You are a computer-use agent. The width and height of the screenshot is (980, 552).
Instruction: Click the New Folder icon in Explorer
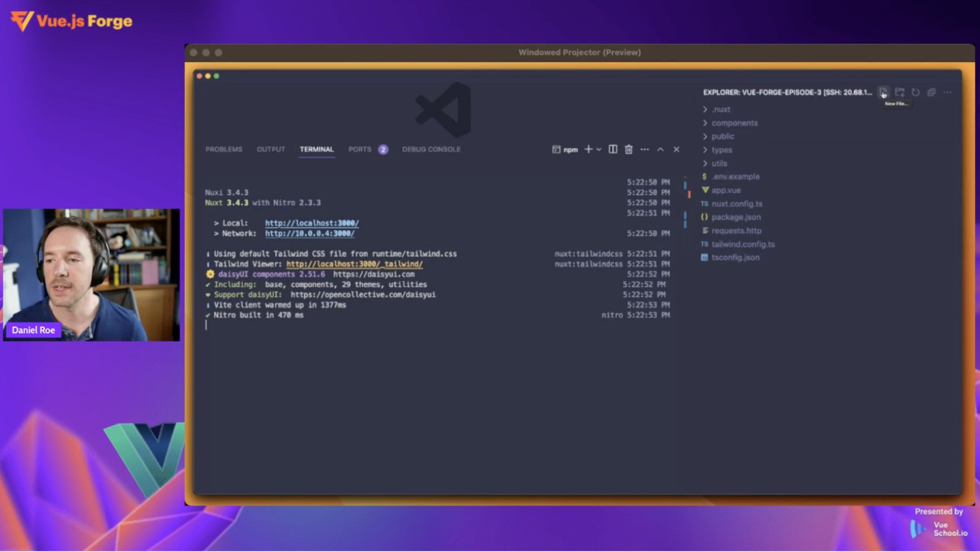point(900,92)
